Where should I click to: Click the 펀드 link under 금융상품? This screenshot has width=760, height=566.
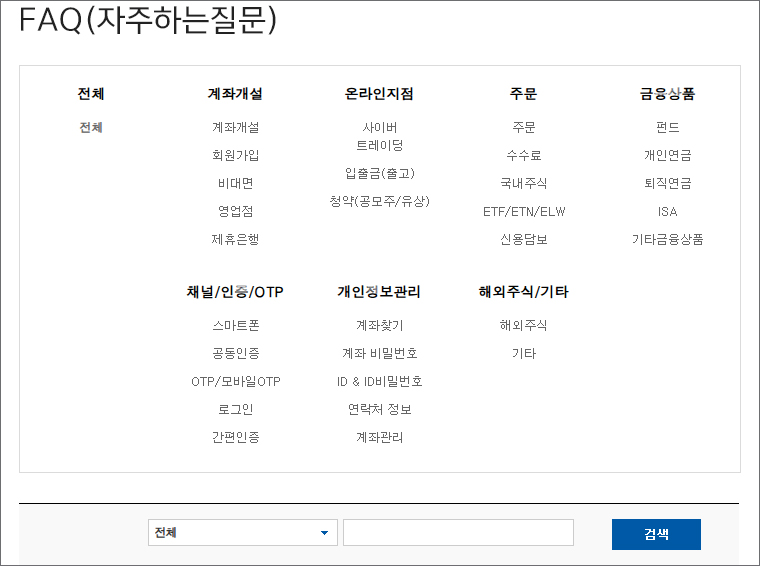coord(667,128)
